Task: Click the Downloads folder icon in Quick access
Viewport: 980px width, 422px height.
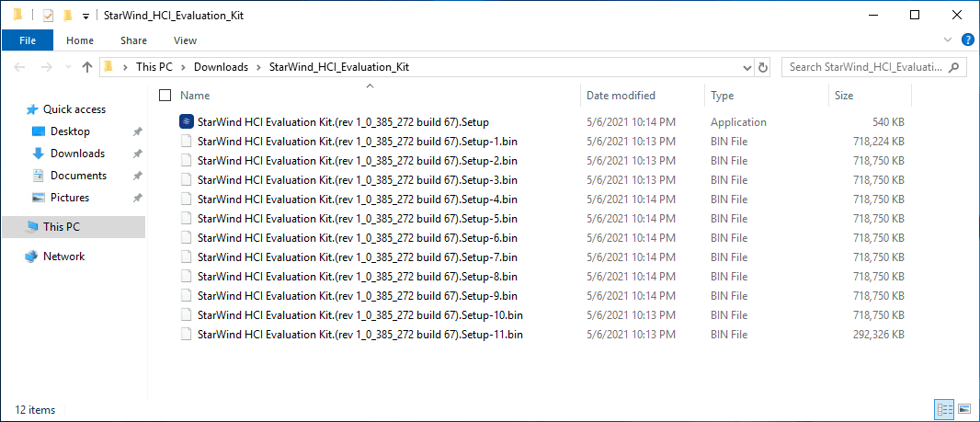Action: pyautogui.click(x=39, y=154)
